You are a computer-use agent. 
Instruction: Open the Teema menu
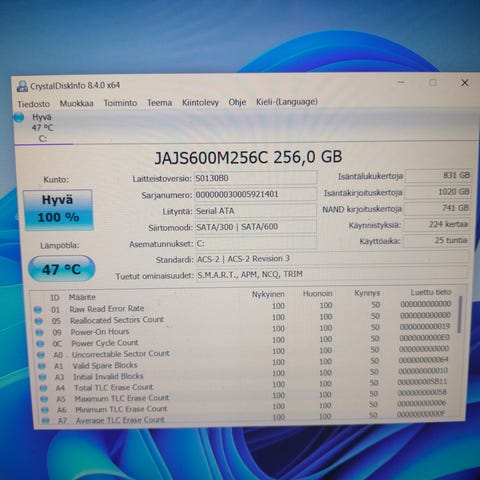point(160,103)
